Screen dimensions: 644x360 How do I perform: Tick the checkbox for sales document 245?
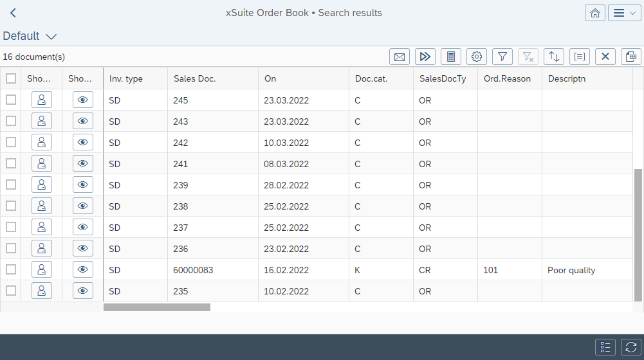[x=11, y=100]
